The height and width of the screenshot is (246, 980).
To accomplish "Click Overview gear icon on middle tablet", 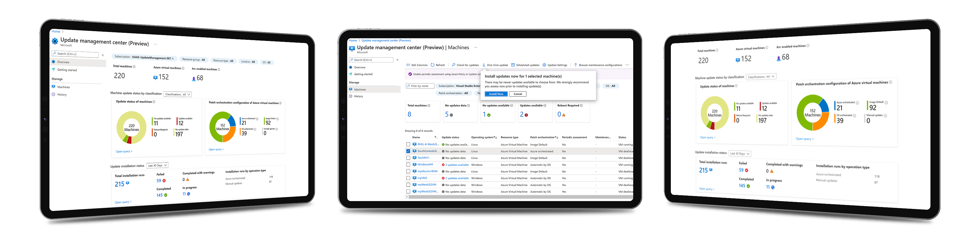I will click(351, 67).
